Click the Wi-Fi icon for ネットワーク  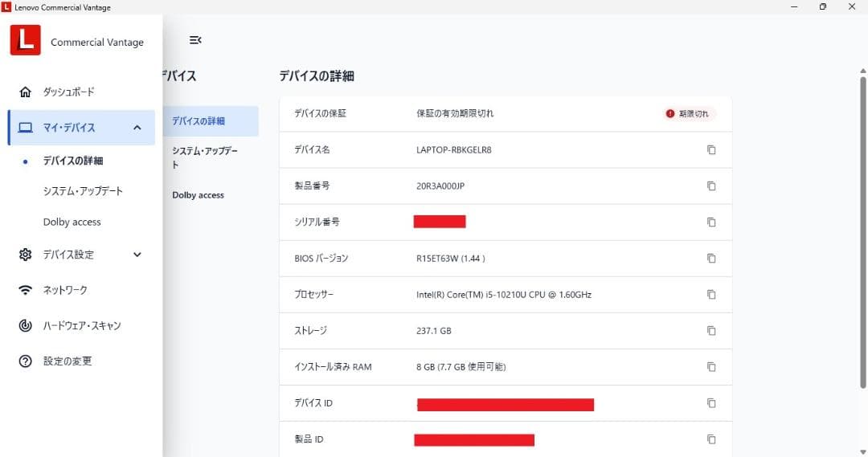pos(26,290)
